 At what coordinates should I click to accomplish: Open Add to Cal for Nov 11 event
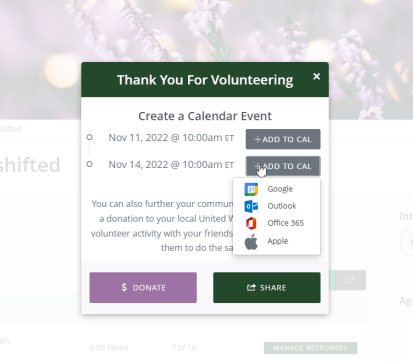(x=283, y=139)
